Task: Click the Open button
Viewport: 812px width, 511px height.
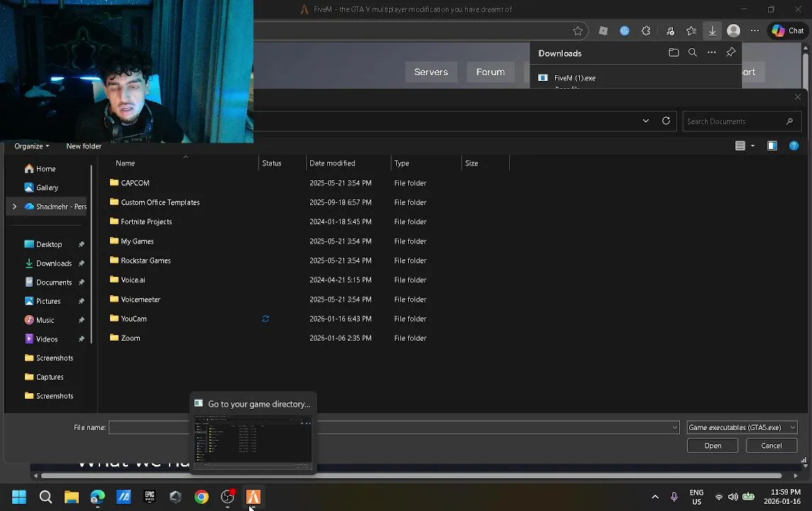Action: coord(712,445)
